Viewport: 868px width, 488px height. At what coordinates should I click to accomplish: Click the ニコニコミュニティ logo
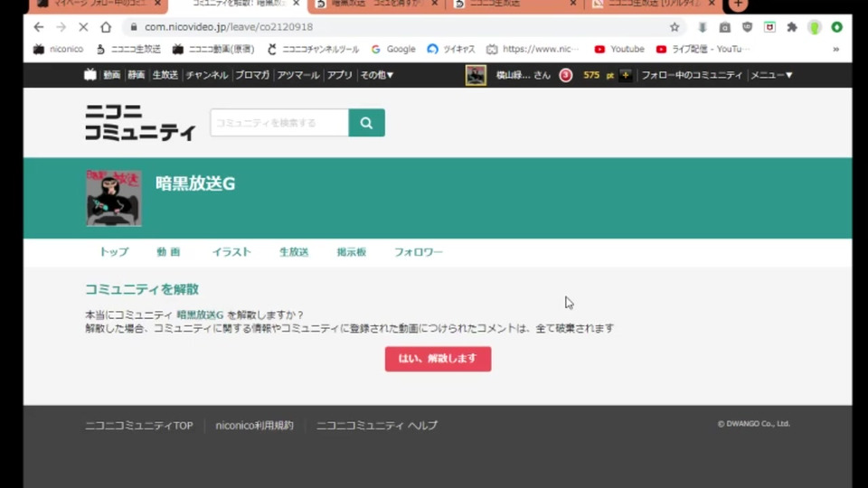click(140, 122)
